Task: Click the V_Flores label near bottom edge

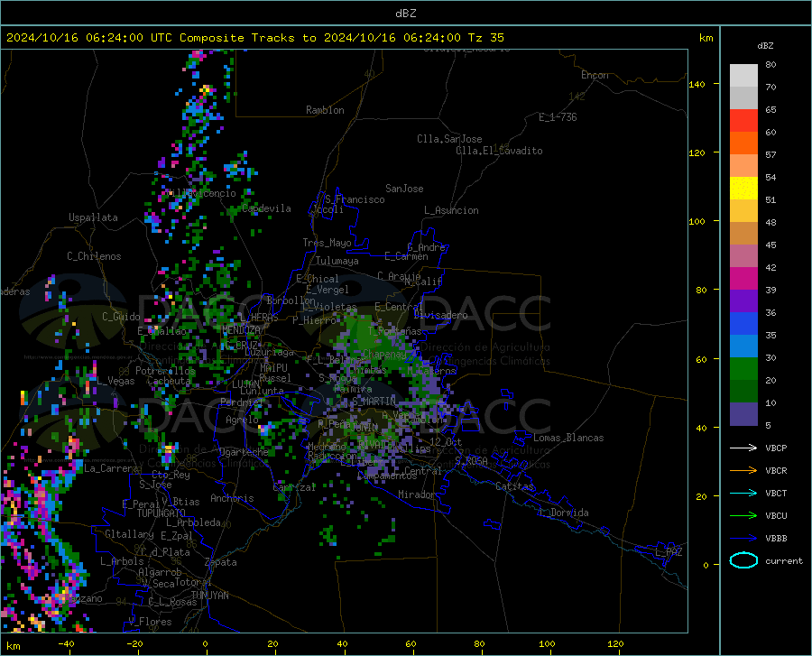Action: click(x=150, y=622)
